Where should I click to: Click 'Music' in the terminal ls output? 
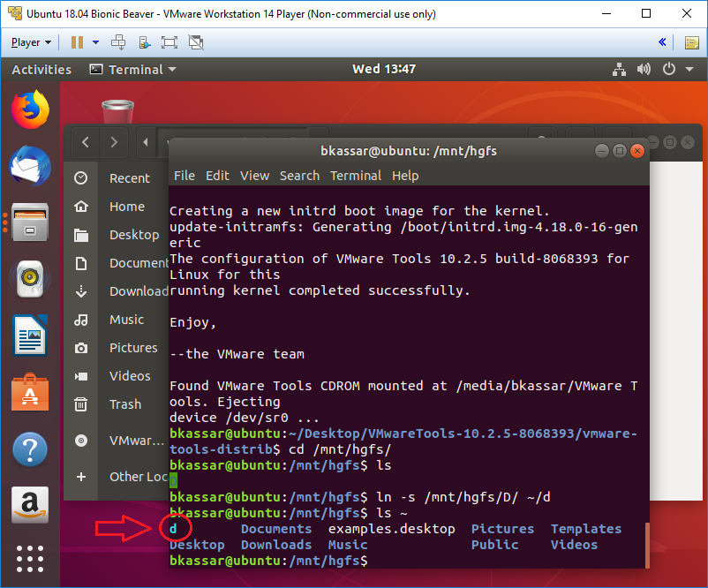348,545
